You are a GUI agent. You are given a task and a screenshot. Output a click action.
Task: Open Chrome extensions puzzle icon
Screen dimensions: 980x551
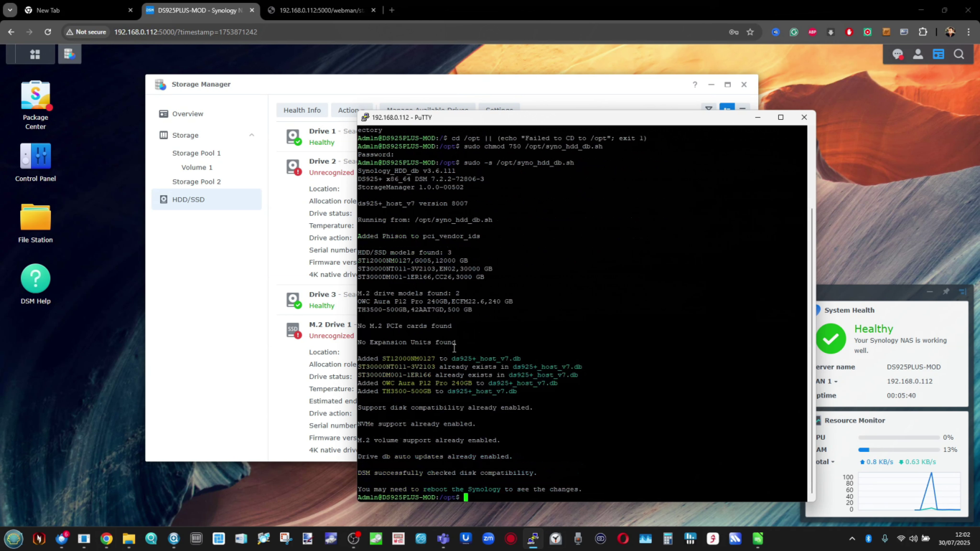(923, 32)
